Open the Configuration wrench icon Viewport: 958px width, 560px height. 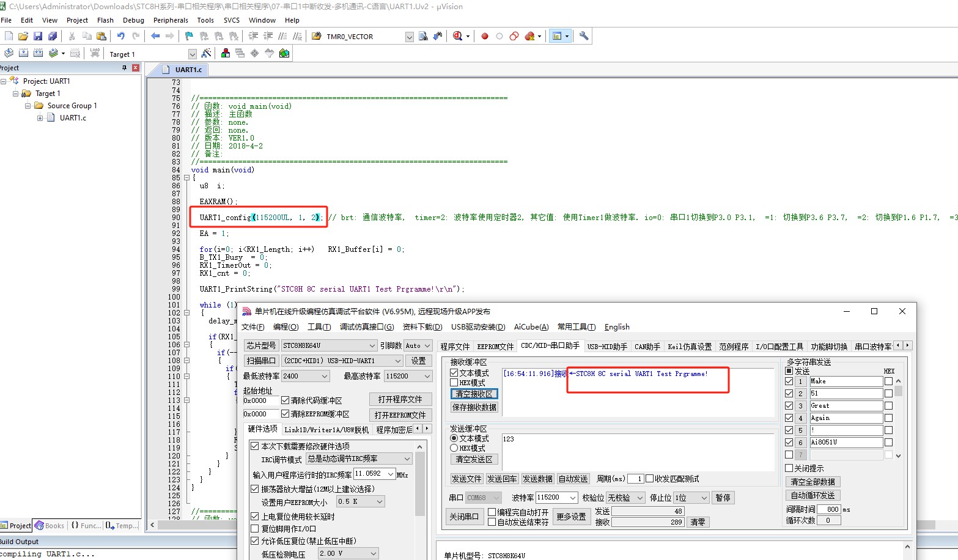[x=584, y=36]
